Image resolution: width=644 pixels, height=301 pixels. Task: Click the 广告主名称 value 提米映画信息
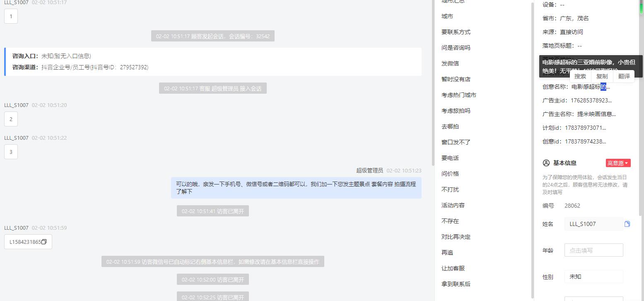point(596,114)
